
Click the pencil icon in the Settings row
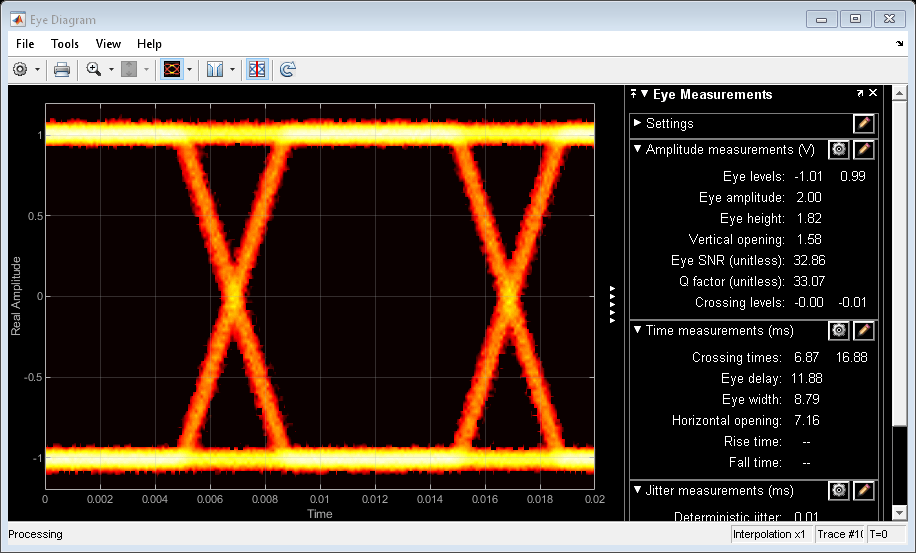coord(864,123)
